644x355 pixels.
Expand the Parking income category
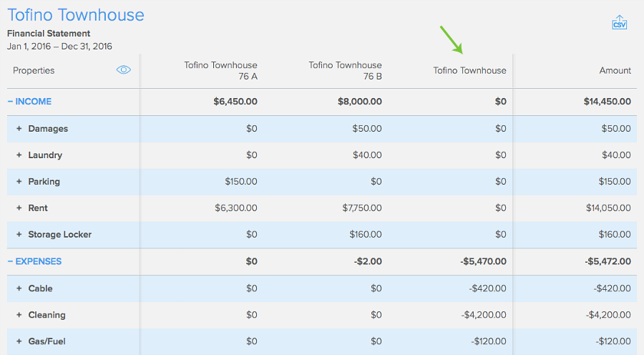[x=19, y=181]
